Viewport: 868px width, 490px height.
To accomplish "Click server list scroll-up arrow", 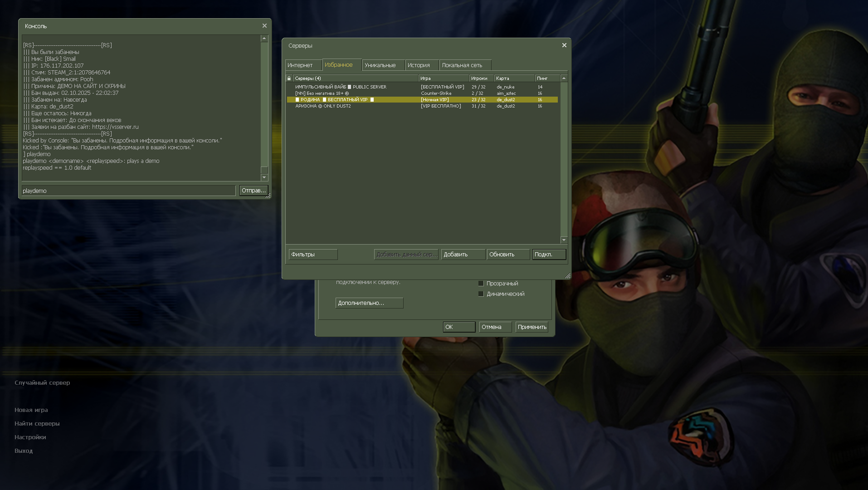I will click(x=564, y=78).
